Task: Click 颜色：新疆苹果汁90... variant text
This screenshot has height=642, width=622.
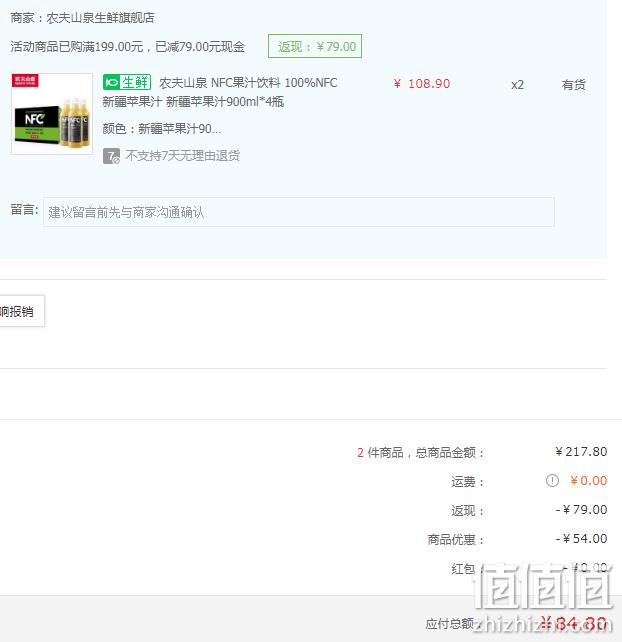Action: (x=161, y=129)
